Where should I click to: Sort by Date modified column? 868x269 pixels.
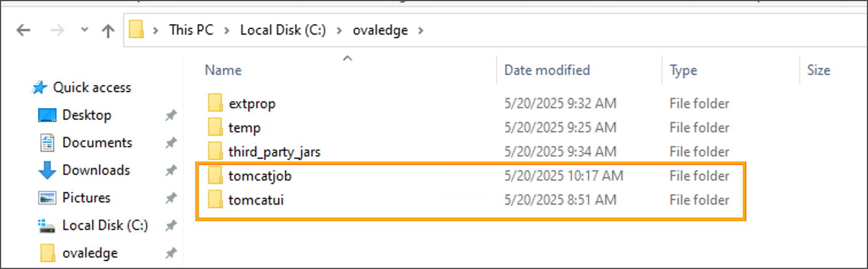click(547, 70)
